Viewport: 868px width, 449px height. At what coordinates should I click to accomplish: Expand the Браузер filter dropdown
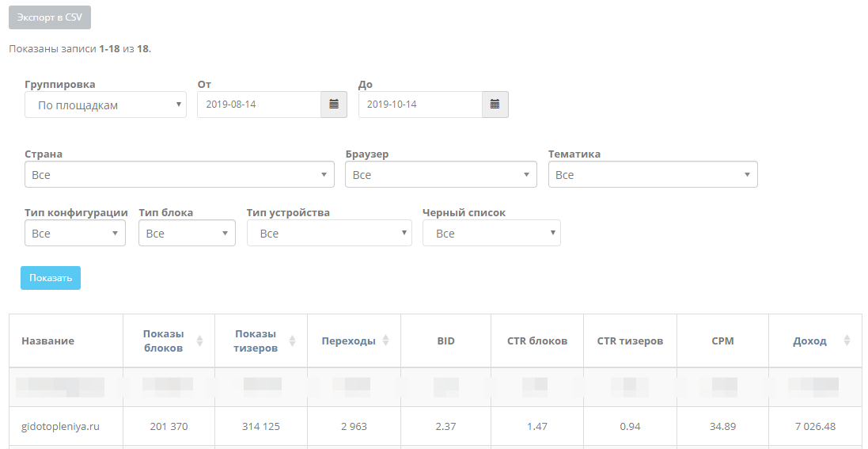click(x=441, y=174)
